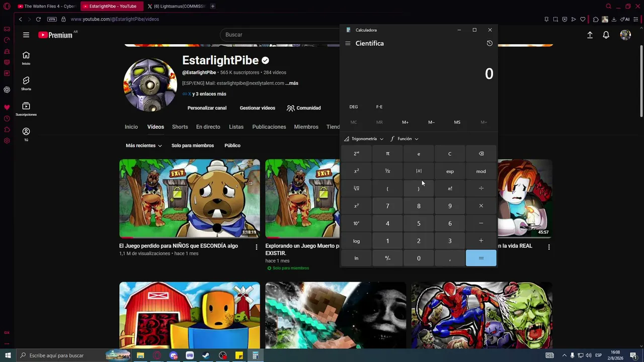The image size is (644, 362).
Task: Open the Listas tab
Action: pos(236,127)
